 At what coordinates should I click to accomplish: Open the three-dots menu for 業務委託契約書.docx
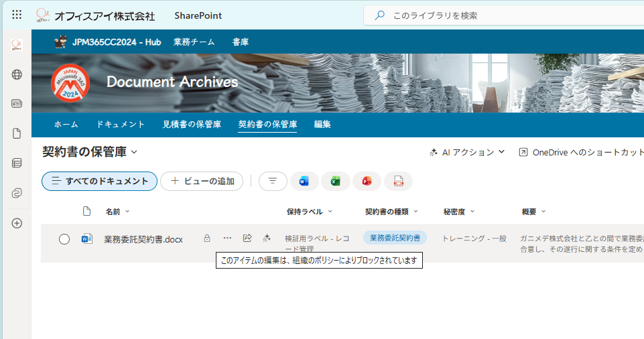(x=227, y=238)
